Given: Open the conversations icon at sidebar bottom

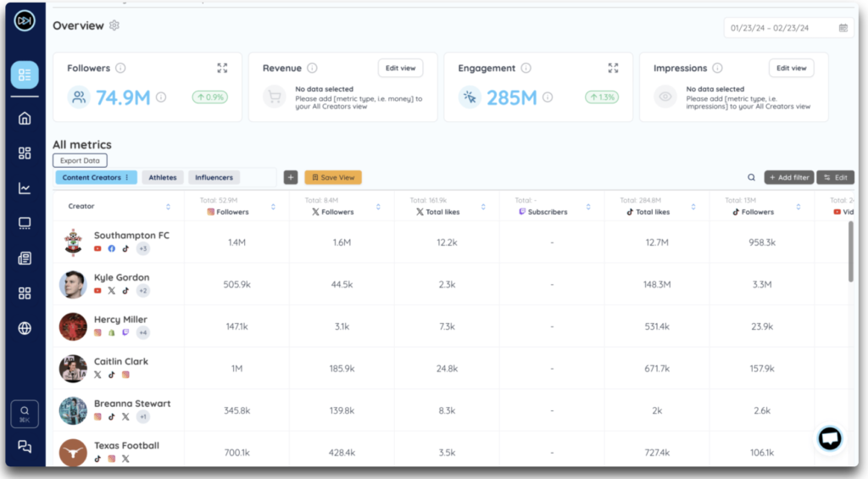Looking at the screenshot, I should point(25,446).
